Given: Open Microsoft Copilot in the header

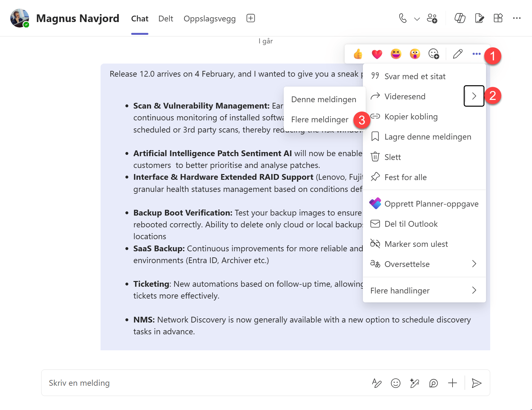Looking at the screenshot, I should point(460,18).
